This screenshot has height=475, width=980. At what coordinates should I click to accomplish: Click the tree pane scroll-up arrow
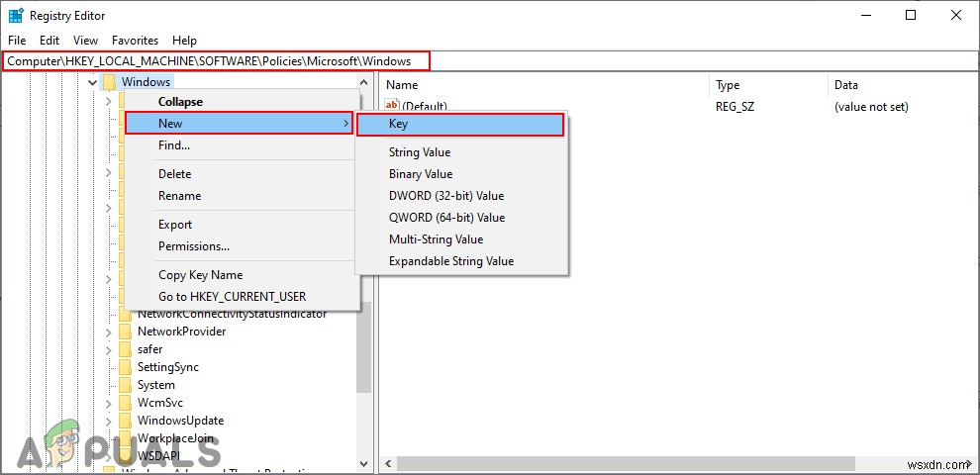click(x=363, y=82)
